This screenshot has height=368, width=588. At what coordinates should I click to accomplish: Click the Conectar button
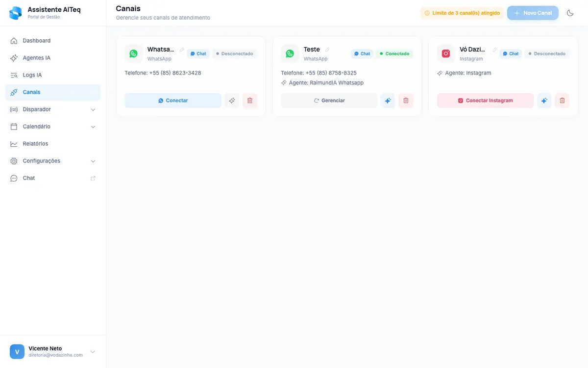click(173, 101)
